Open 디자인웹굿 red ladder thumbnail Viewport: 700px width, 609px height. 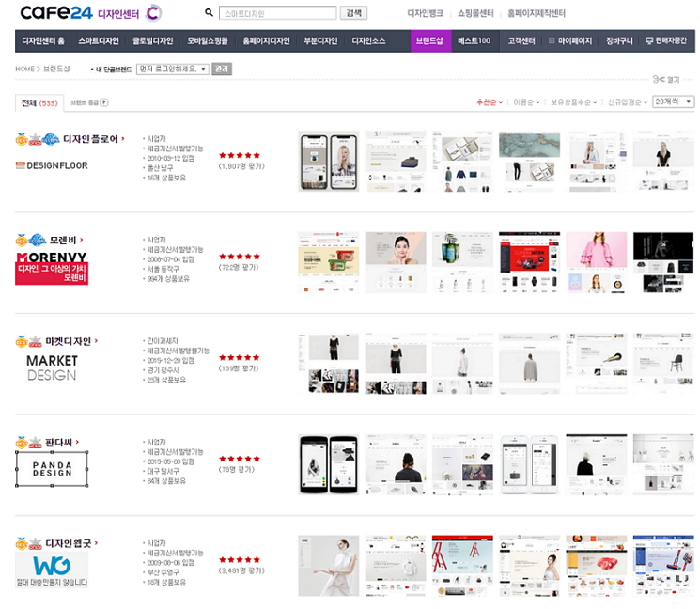(462, 566)
